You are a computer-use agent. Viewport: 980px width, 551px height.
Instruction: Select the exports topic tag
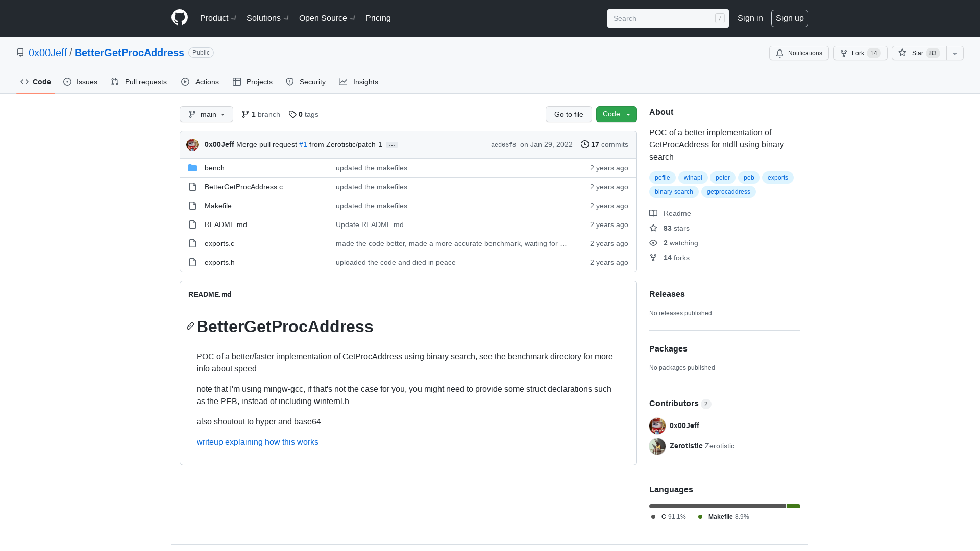777,178
